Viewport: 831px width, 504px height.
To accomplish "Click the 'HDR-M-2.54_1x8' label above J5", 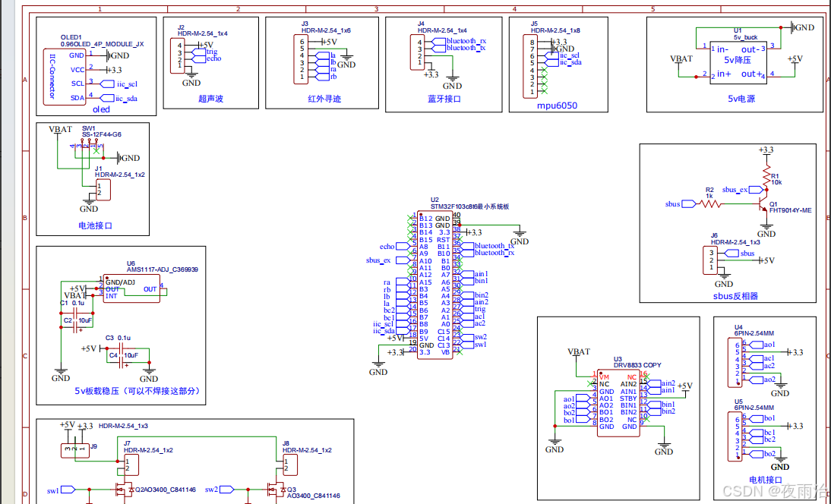I will [x=555, y=30].
